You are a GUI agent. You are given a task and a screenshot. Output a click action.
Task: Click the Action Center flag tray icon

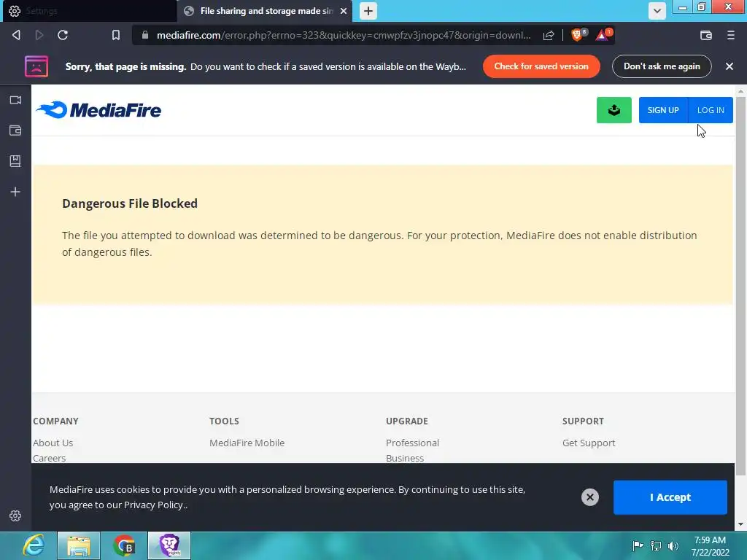(x=638, y=545)
